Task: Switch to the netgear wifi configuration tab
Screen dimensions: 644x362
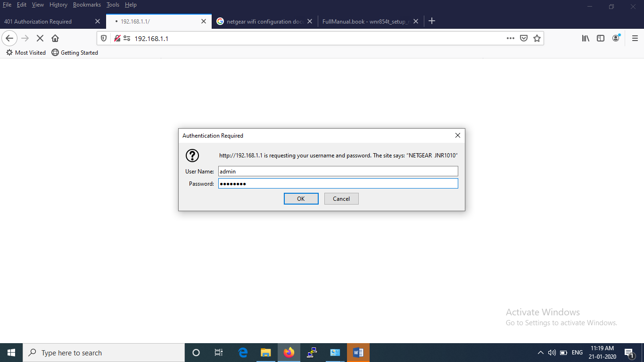Action: (x=264, y=21)
